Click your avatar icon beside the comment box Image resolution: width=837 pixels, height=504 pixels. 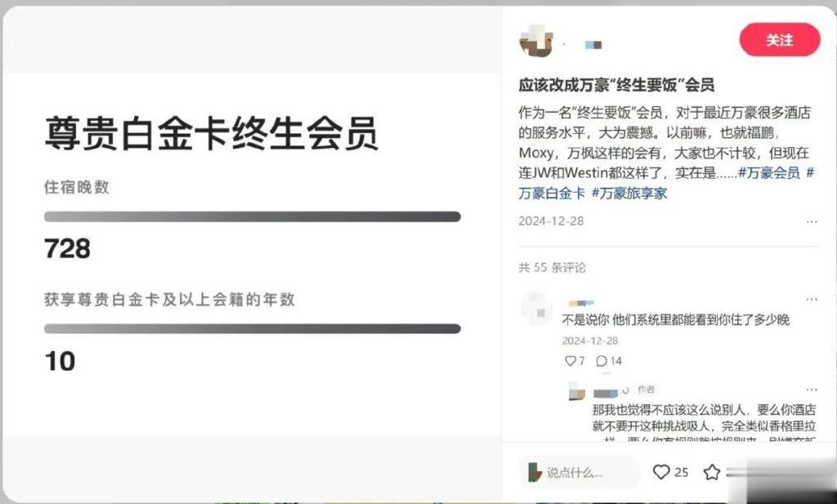535,472
